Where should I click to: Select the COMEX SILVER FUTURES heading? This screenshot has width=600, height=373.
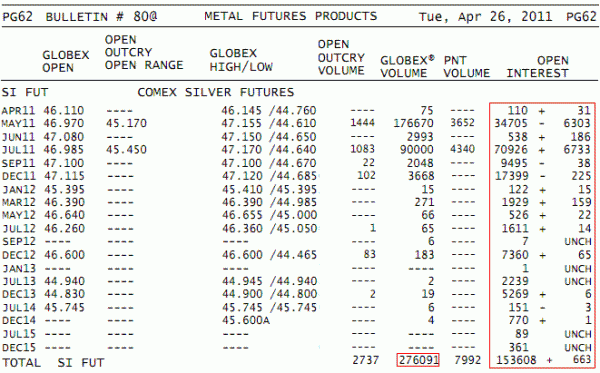216,92
